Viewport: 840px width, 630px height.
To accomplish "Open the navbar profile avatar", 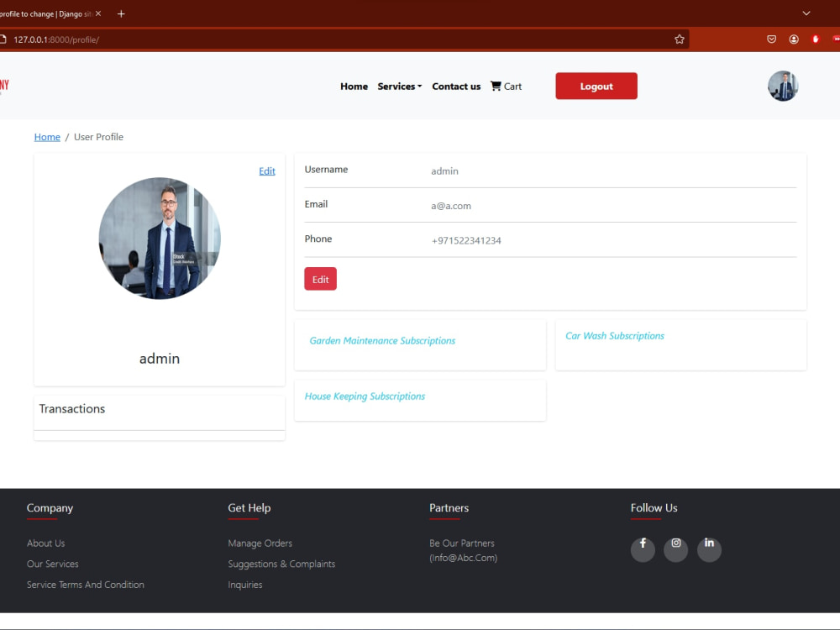I will pyautogui.click(x=783, y=86).
